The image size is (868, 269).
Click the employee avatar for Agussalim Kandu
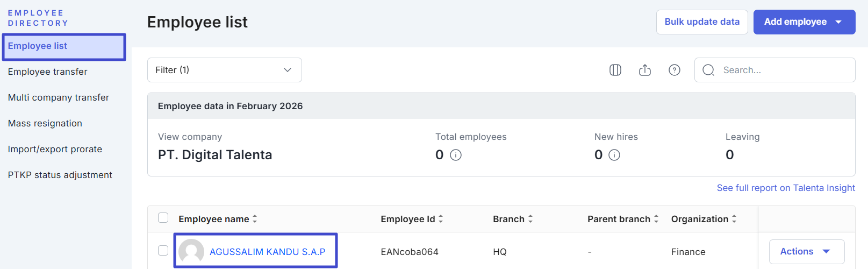coord(191,251)
